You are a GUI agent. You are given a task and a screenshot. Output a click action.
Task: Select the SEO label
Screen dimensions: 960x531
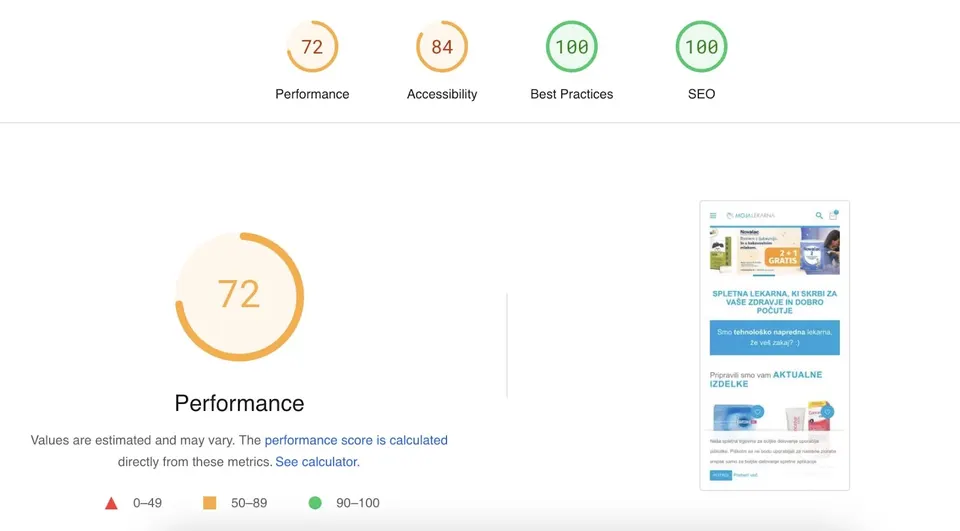[x=702, y=94]
